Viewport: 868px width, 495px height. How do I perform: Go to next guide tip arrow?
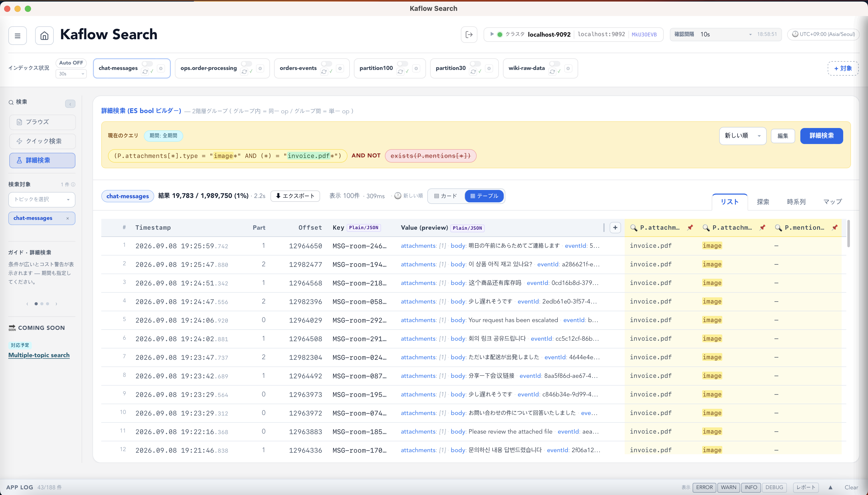[56, 304]
